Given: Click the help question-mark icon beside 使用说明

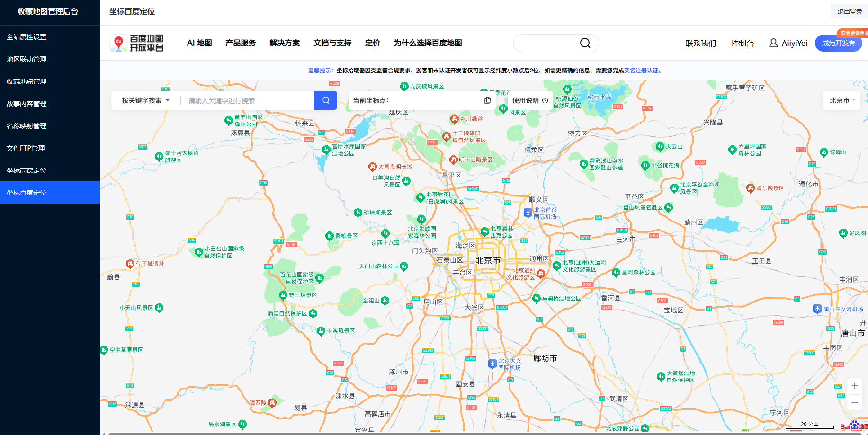Looking at the screenshot, I should pos(545,100).
